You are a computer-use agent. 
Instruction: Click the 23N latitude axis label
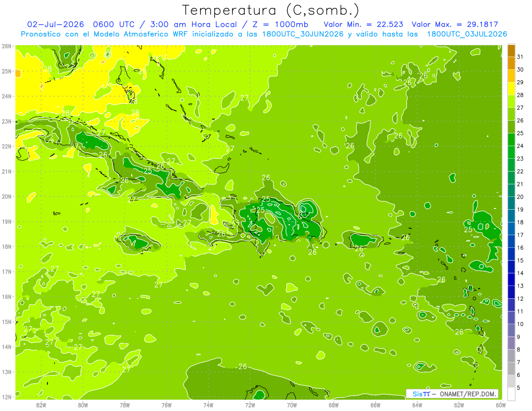tap(7, 121)
